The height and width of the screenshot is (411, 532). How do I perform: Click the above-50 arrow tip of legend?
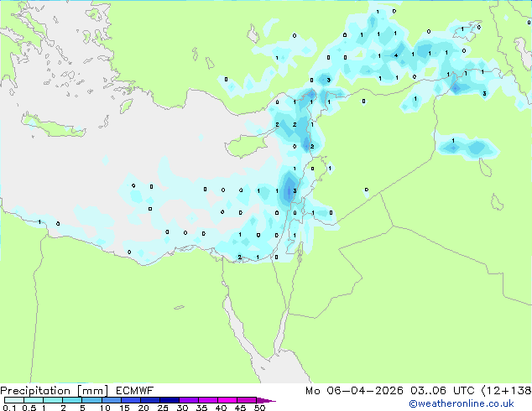(266, 400)
